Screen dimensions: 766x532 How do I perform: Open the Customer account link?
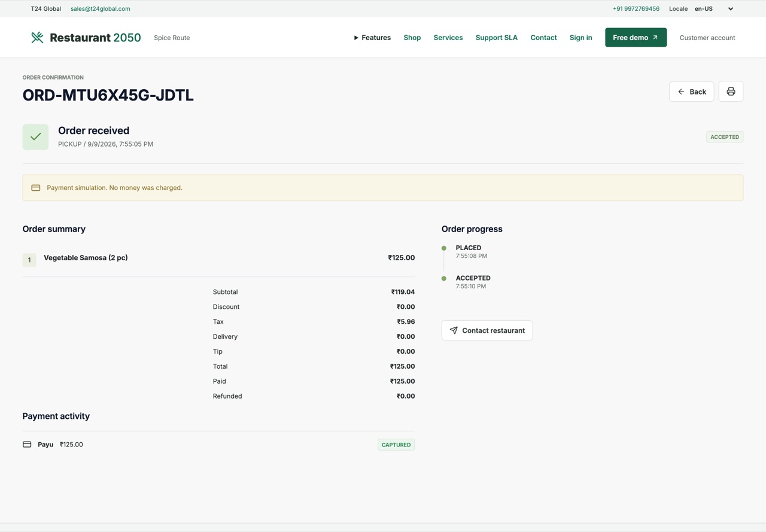[x=707, y=38]
